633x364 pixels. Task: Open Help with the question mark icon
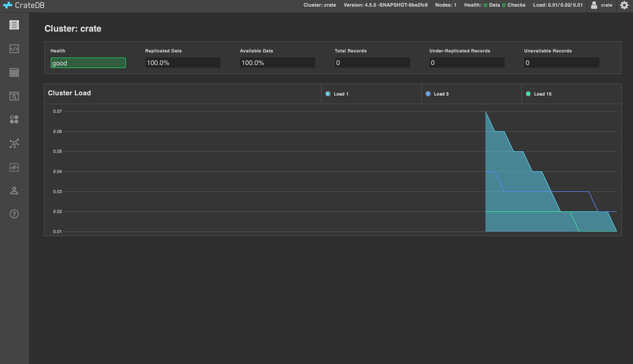[x=14, y=214]
